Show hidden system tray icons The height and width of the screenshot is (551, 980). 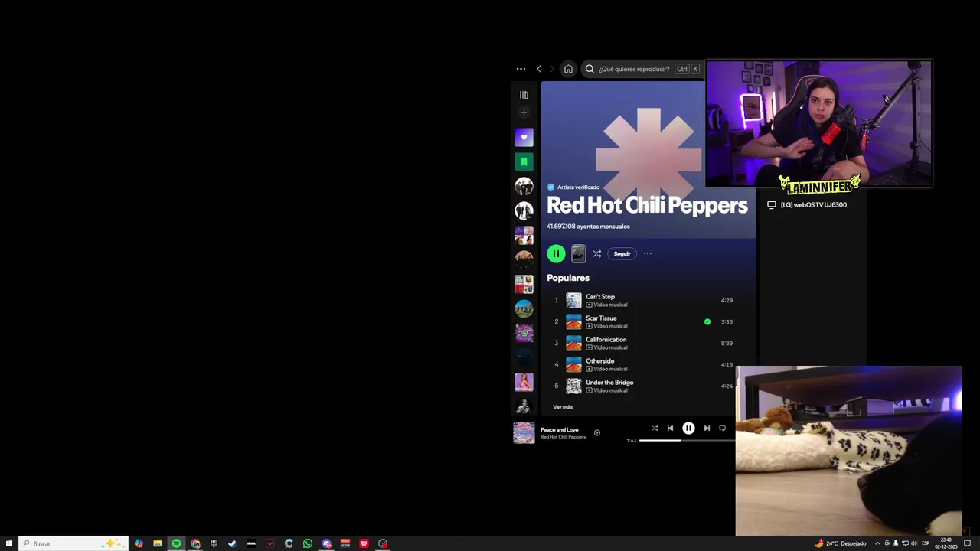pos(877,543)
